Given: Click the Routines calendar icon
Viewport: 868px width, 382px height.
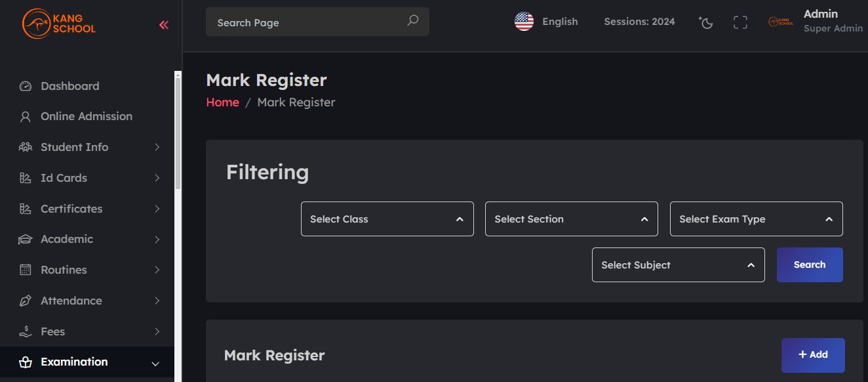Looking at the screenshot, I should pos(26,270).
